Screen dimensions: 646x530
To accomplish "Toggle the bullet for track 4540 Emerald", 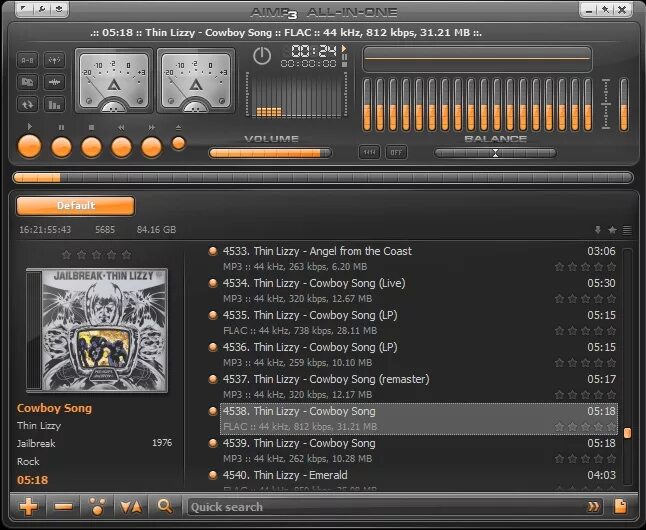I will coord(213,475).
